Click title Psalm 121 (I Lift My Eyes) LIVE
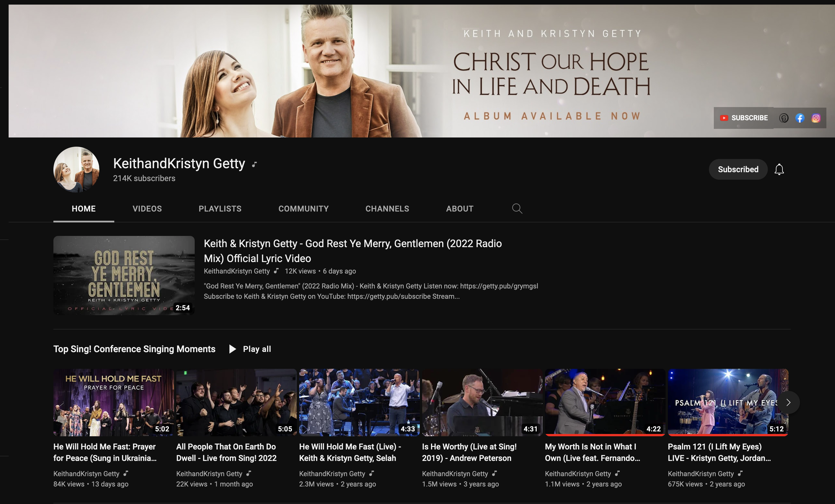This screenshot has width=835, height=504. click(720, 453)
